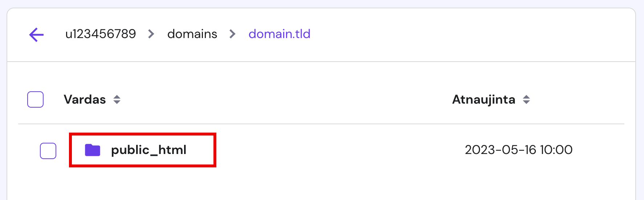This screenshot has height=200, width=644.
Task: Click the 10:00 time in the Atnaujinta column
Action: (x=556, y=150)
